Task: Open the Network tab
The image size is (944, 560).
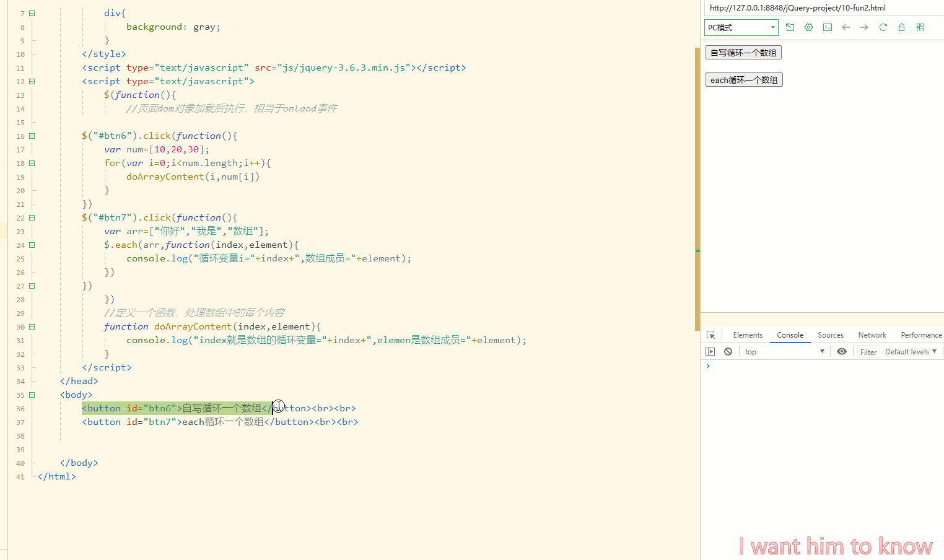Action: [872, 335]
